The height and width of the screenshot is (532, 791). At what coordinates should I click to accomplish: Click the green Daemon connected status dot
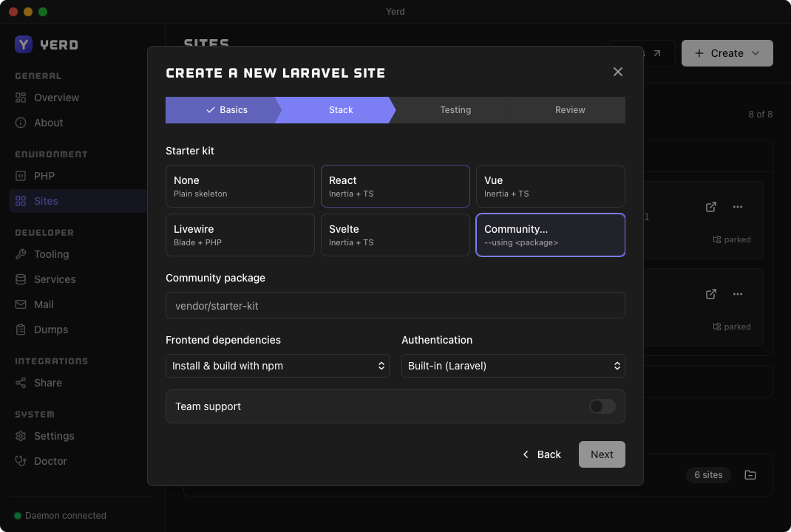coord(18,515)
